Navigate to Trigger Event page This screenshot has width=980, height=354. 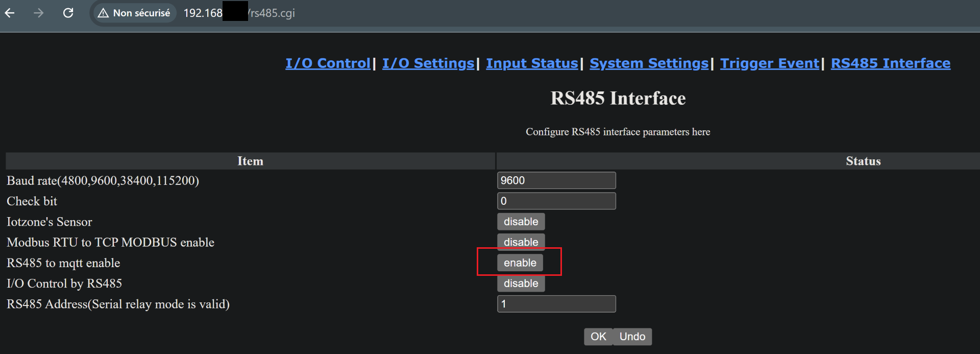coord(770,63)
